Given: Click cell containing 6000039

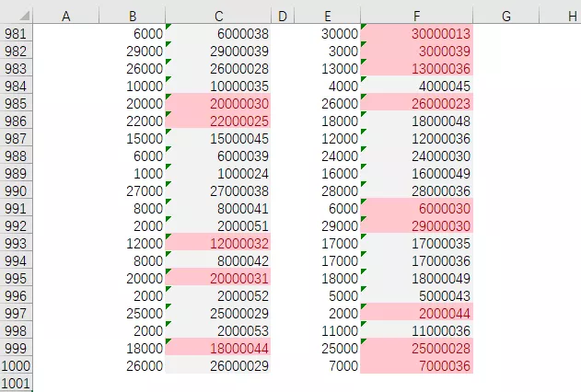Looking at the screenshot, I should (x=218, y=156).
